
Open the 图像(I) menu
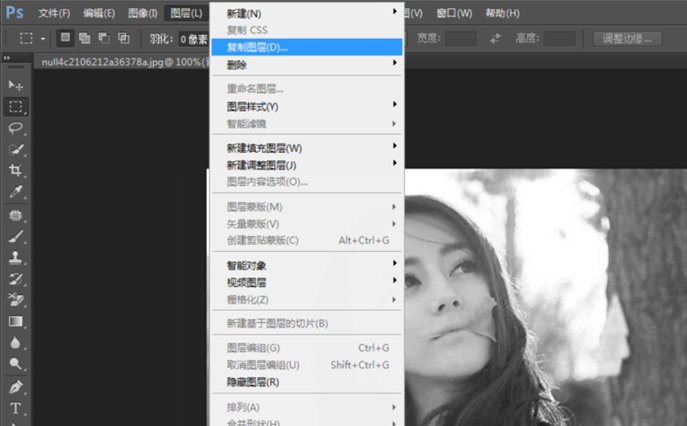click(x=143, y=13)
